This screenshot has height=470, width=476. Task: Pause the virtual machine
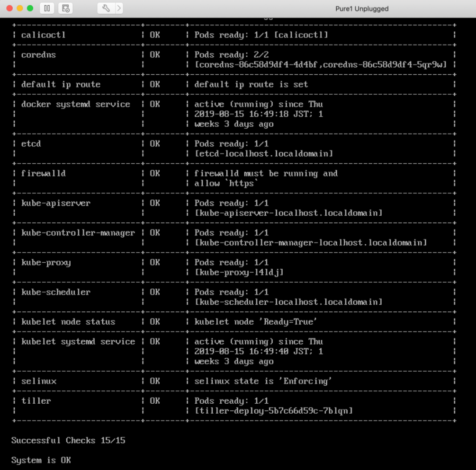47,8
